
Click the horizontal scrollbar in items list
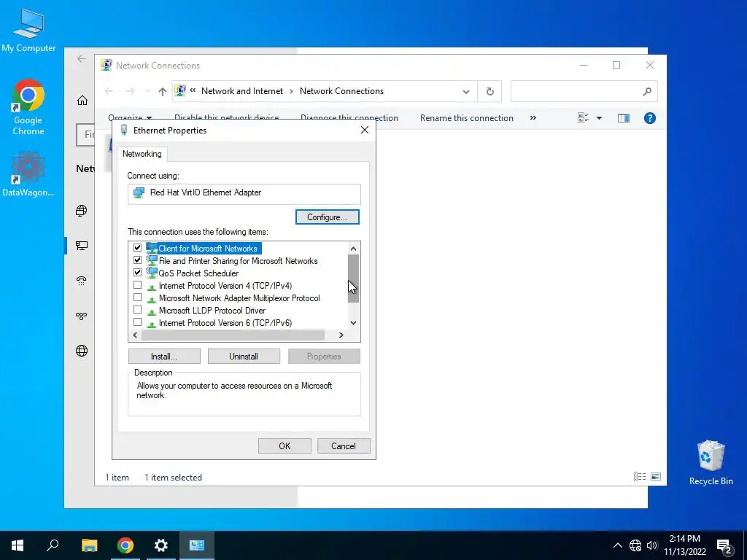point(233,335)
